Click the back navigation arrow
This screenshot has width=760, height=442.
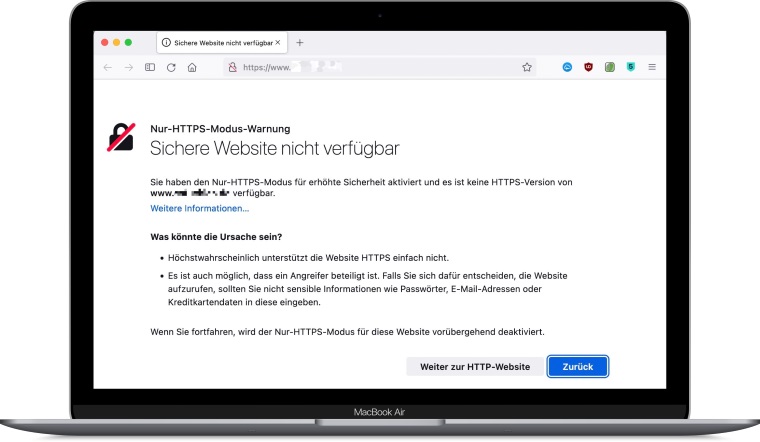108,67
